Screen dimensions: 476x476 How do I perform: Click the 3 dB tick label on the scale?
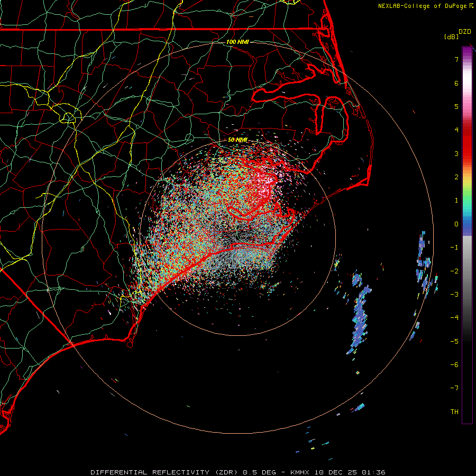pyautogui.click(x=456, y=153)
